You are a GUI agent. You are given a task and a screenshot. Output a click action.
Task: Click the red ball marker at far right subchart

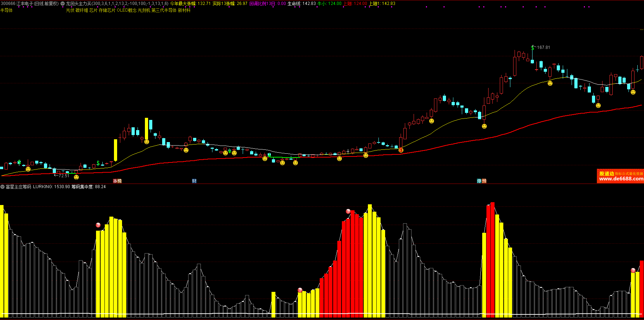pos(633,270)
